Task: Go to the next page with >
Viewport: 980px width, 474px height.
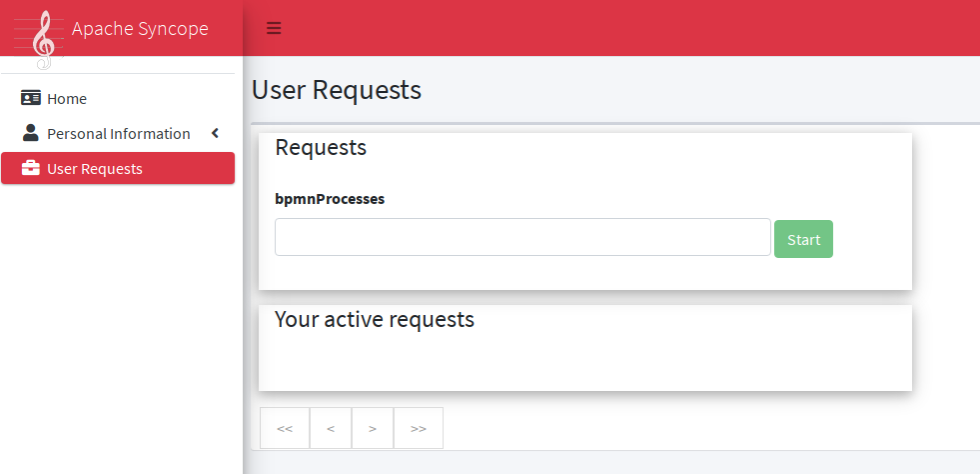Action: [x=373, y=428]
